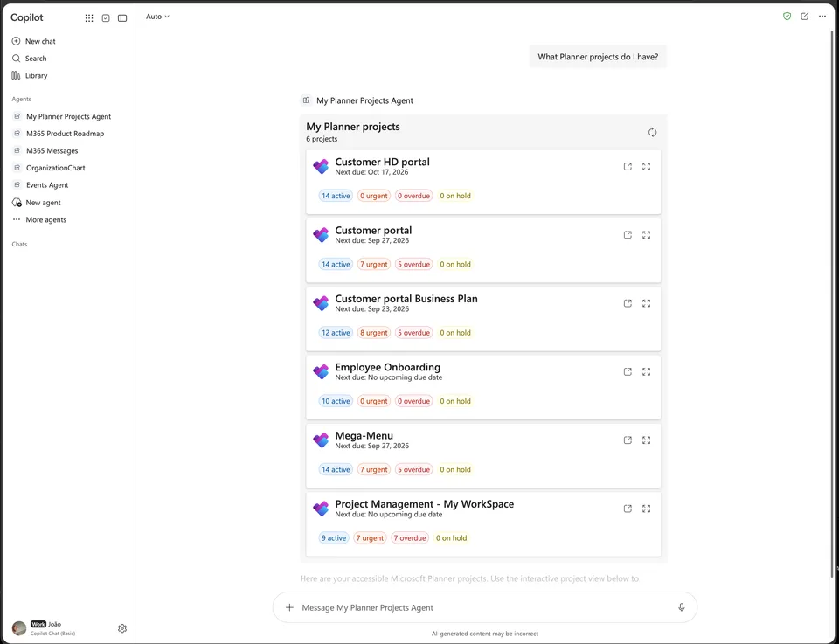Open Customer portal card in new window
This screenshot has width=839, height=644.
pos(628,235)
